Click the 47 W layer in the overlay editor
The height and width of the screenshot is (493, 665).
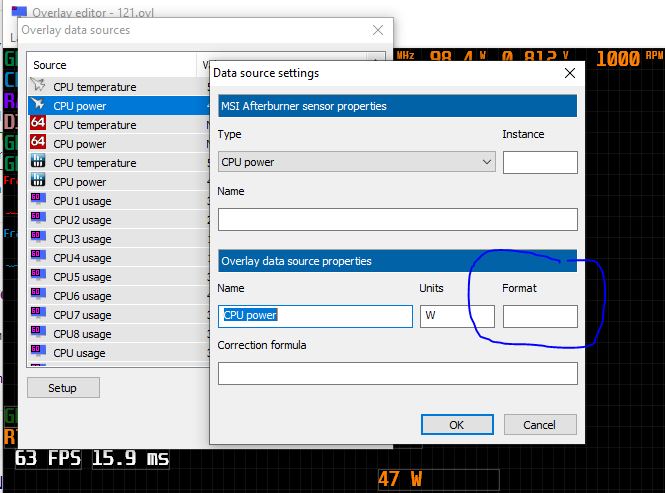click(x=439, y=479)
